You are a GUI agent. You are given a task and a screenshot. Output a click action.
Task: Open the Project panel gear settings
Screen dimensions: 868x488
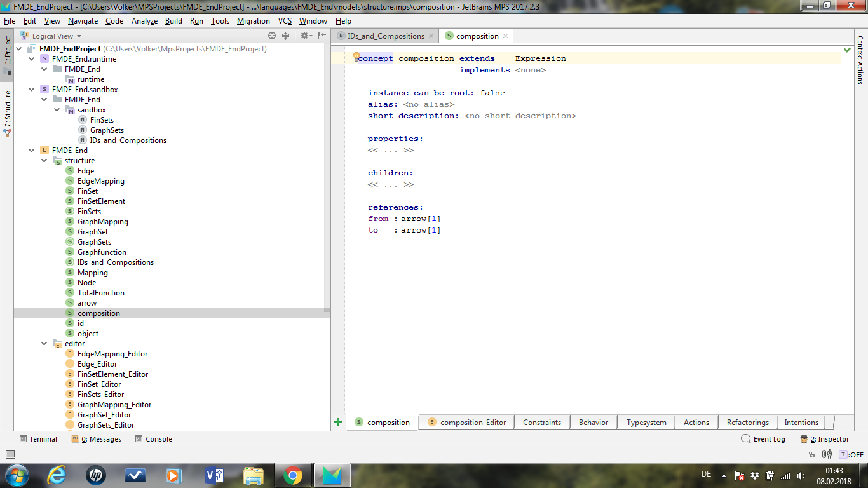tap(304, 36)
